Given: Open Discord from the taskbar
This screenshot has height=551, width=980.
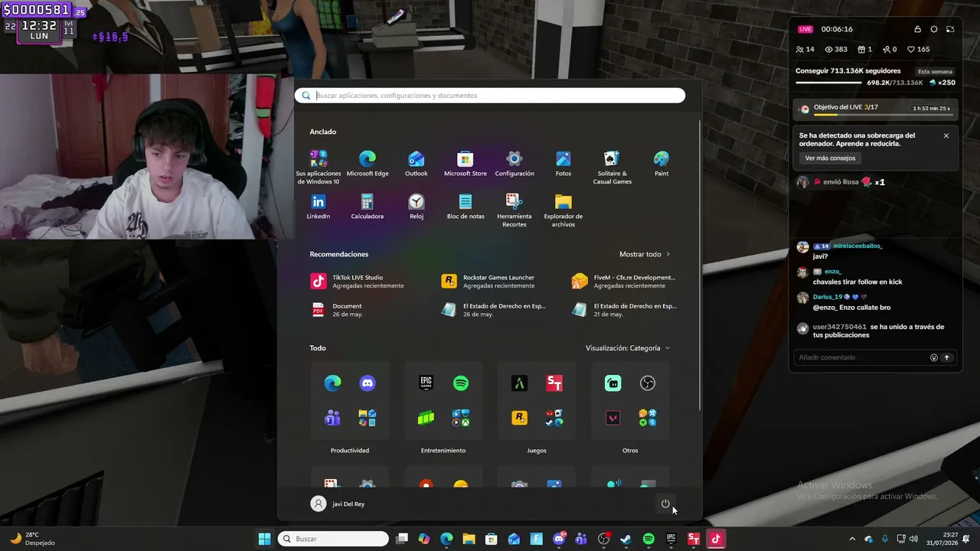Looking at the screenshot, I should [559, 539].
